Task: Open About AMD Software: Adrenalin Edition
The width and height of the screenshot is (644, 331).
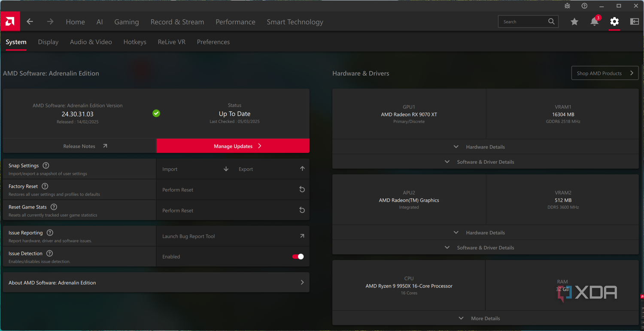Action: coord(156,283)
